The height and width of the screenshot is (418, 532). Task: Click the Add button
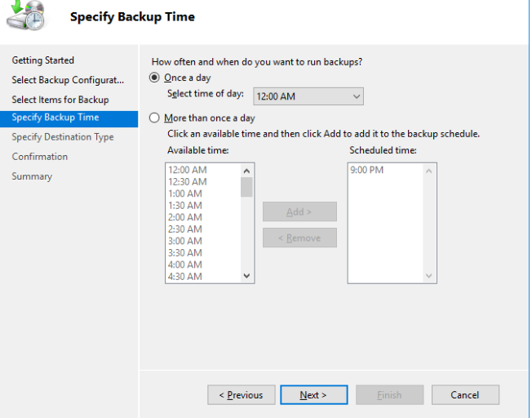(299, 211)
